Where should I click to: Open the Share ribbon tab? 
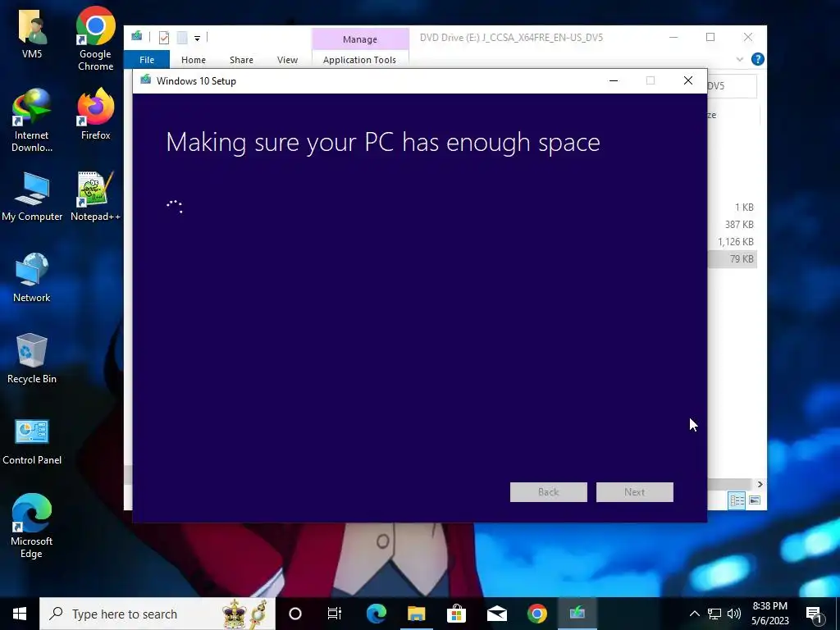[241, 59]
